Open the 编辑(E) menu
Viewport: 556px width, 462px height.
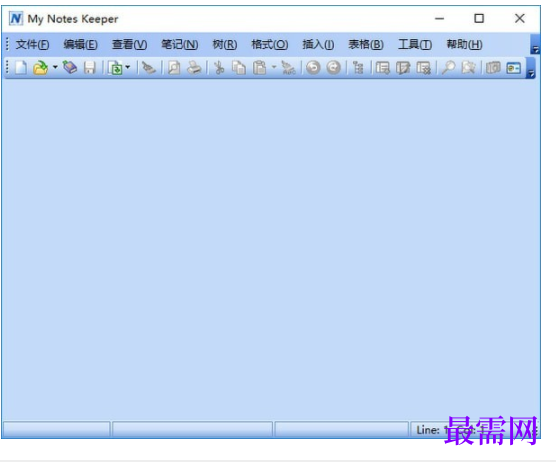coord(80,45)
